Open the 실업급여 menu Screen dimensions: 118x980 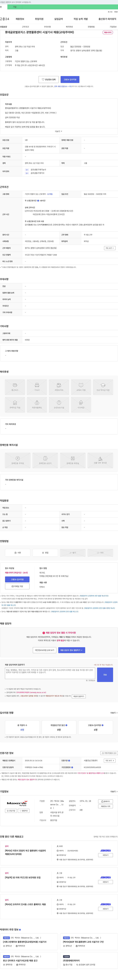coord(58,19)
